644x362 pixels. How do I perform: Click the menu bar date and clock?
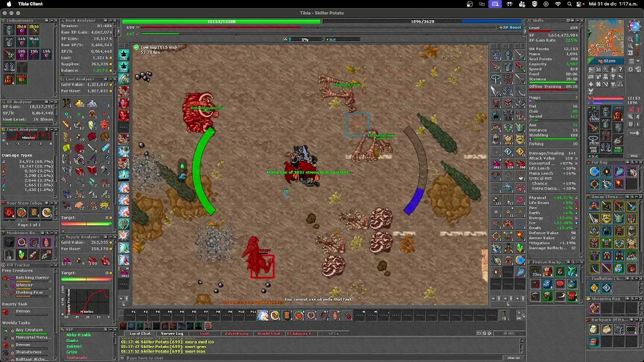(x=613, y=4)
